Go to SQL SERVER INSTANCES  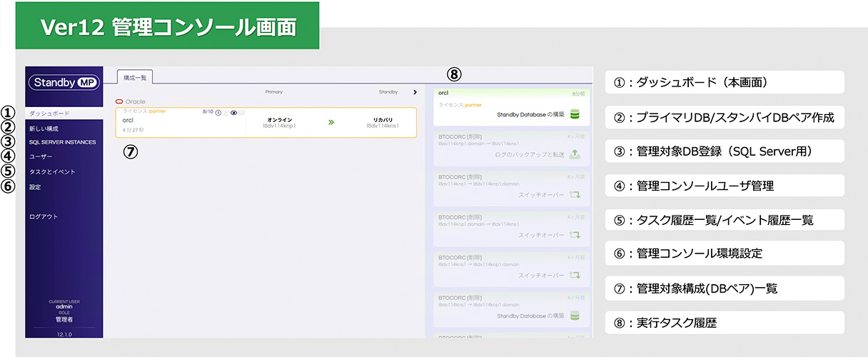click(x=62, y=142)
